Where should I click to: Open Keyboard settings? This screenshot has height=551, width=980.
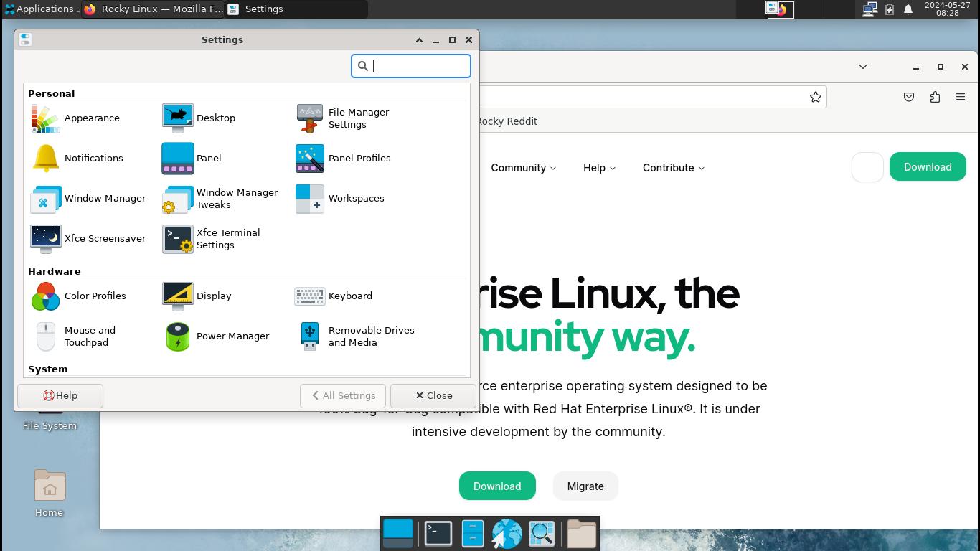click(x=334, y=296)
